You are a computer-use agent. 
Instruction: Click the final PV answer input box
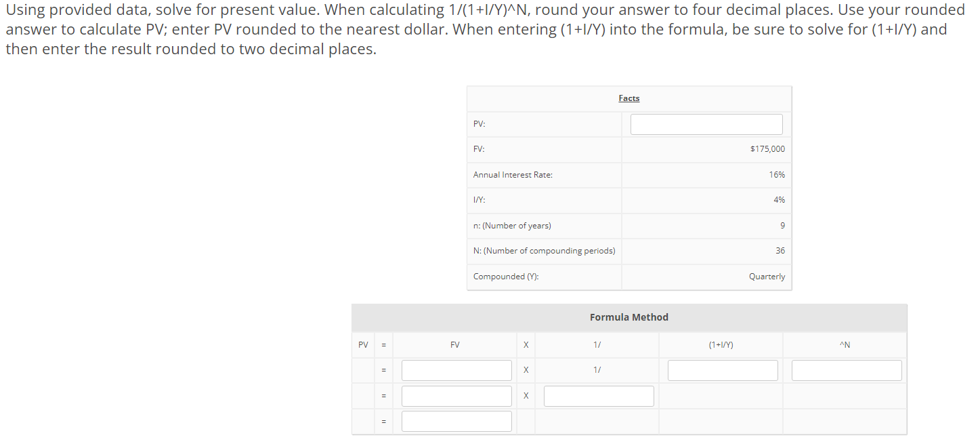(x=456, y=420)
